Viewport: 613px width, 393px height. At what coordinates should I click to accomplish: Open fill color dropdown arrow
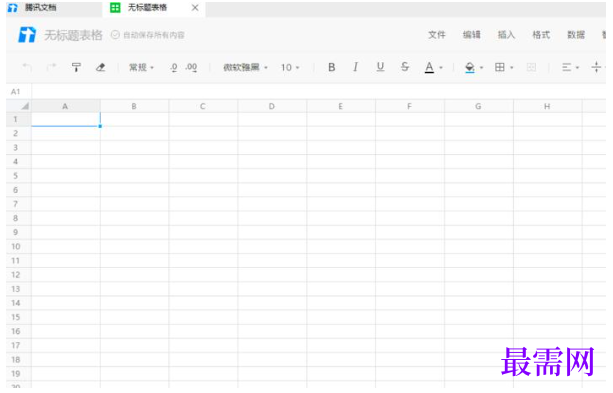pyautogui.click(x=481, y=68)
